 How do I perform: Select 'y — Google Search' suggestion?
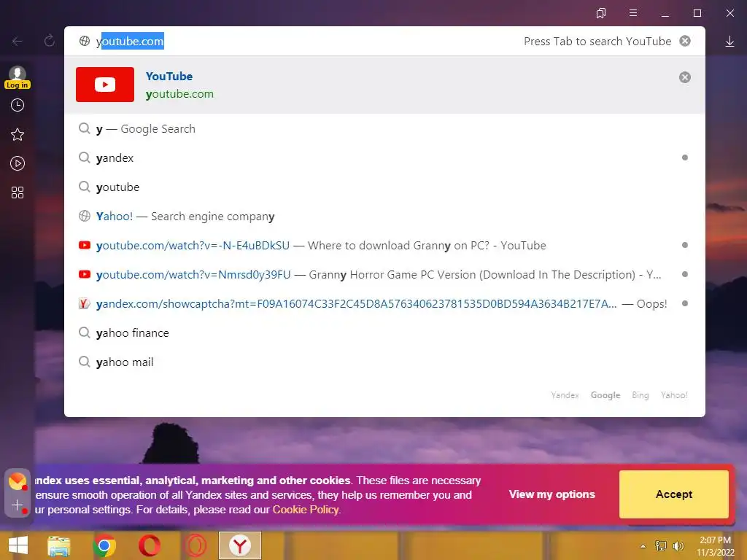point(384,128)
